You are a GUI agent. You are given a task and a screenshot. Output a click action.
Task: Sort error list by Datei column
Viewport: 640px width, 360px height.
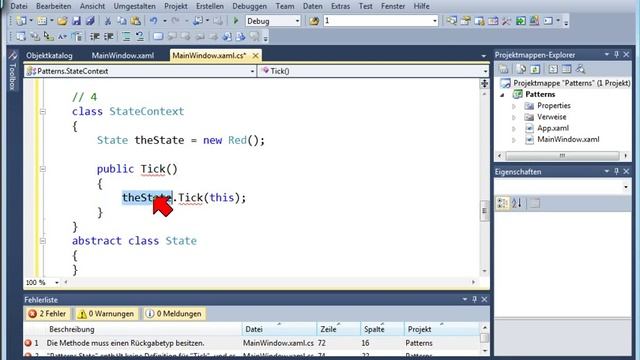click(279, 329)
